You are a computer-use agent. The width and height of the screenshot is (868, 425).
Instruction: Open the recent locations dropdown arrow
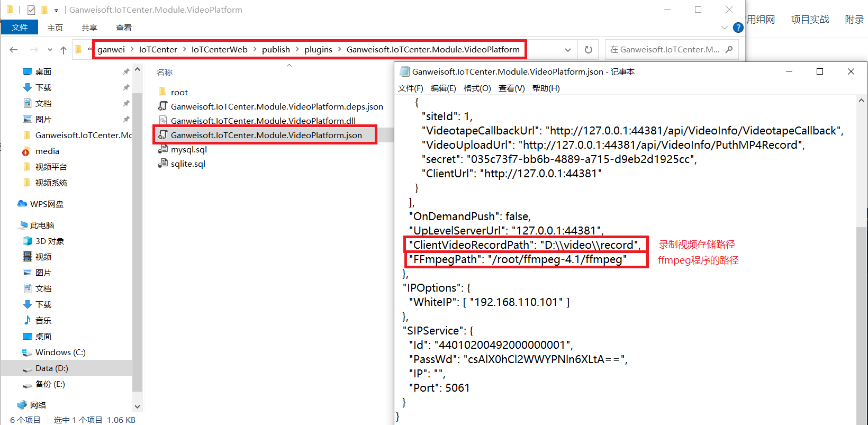pyautogui.click(x=50, y=50)
